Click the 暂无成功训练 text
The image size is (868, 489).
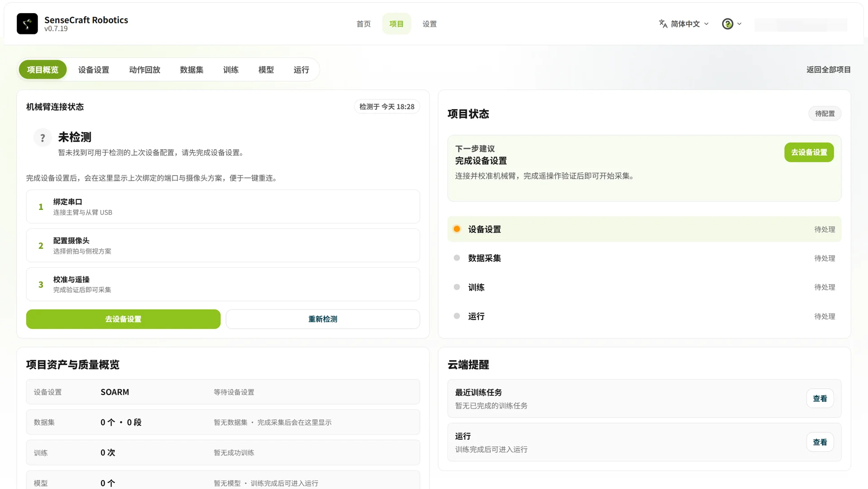[234, 453]
